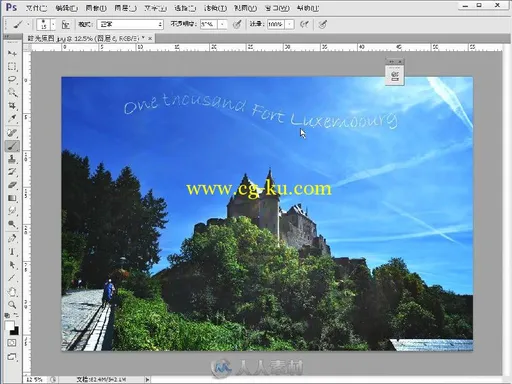This screenshot has height=384, width=512.
Task: Select the Gradient tool
Action: (12, 198)
